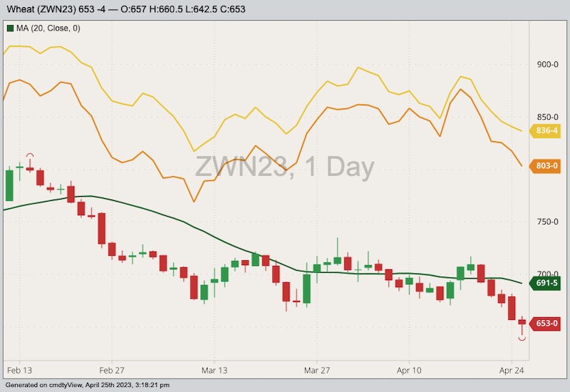Click the Wheat (ZWN23) chart title text
Viewport: 570px width, 392px height.
126,9
